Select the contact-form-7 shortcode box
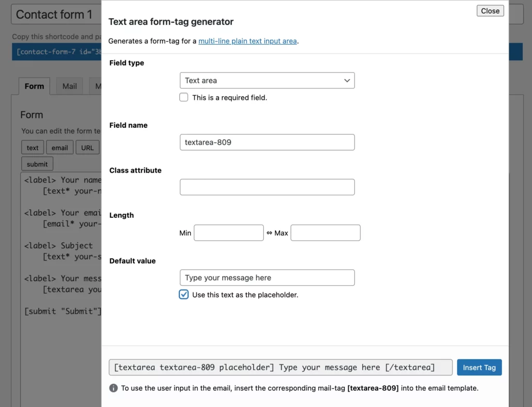The height and width of the screenshot is (407, 532). [x=57, y=51]
